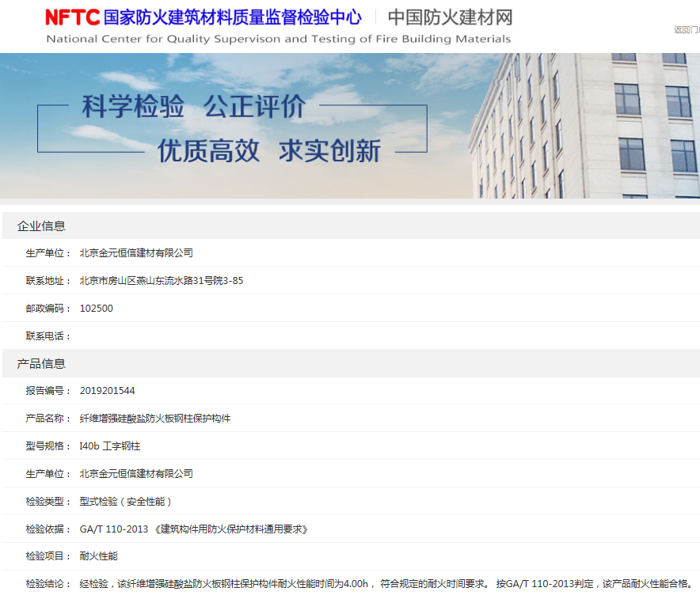
Task: Select the 产品信息 section header
Action: point(41,364)
